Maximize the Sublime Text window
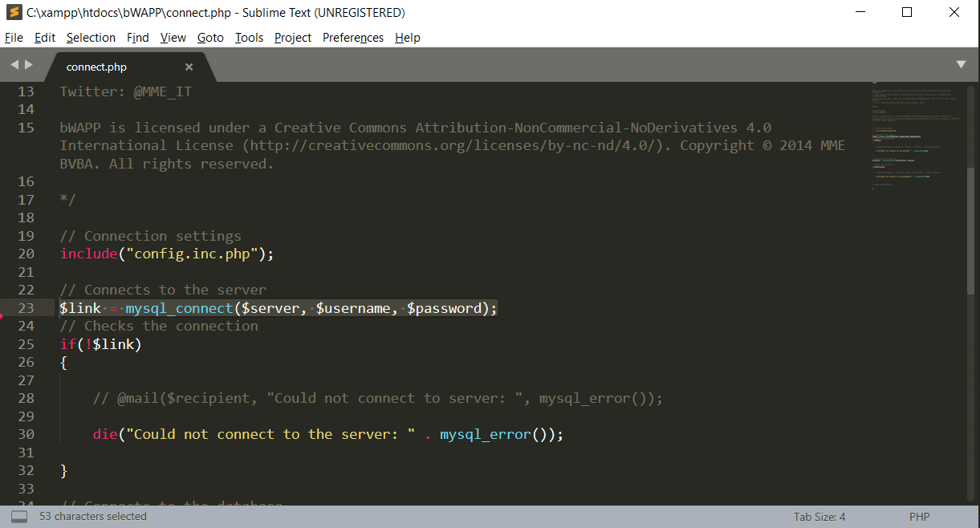 (x=907, y=12)
